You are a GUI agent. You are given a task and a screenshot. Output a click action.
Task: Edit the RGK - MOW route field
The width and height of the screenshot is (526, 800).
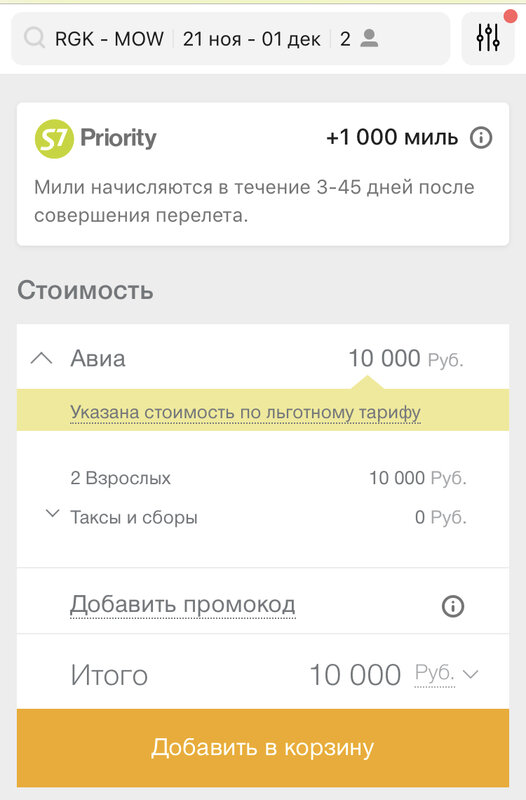[109, 39]
